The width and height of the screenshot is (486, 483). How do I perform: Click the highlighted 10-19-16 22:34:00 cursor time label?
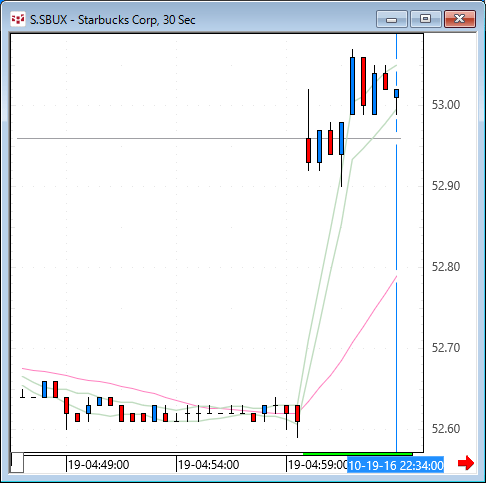[x=395, y=465]
